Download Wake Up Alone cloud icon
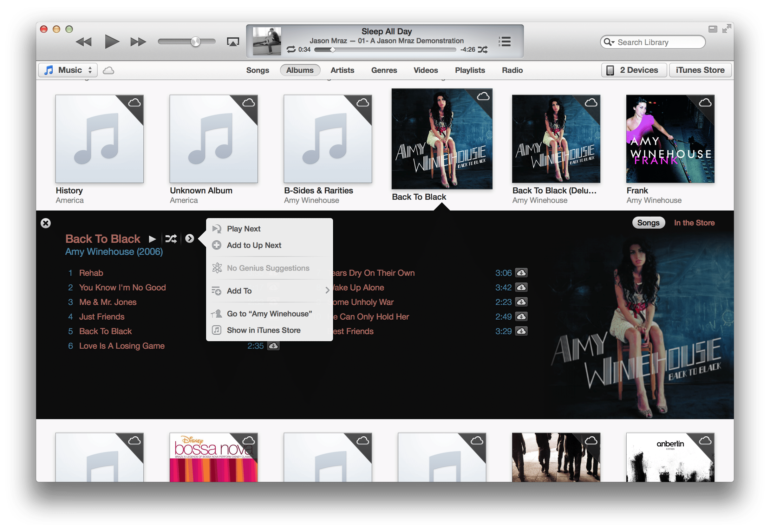 [x=521, y=288]
